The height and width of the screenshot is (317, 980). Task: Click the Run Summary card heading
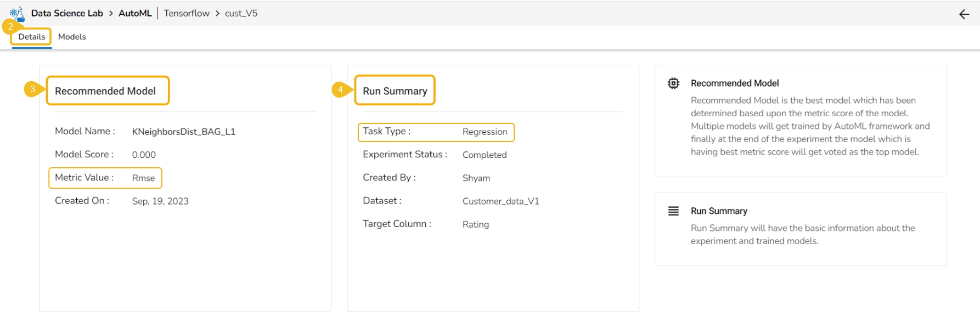coord(395,91)
